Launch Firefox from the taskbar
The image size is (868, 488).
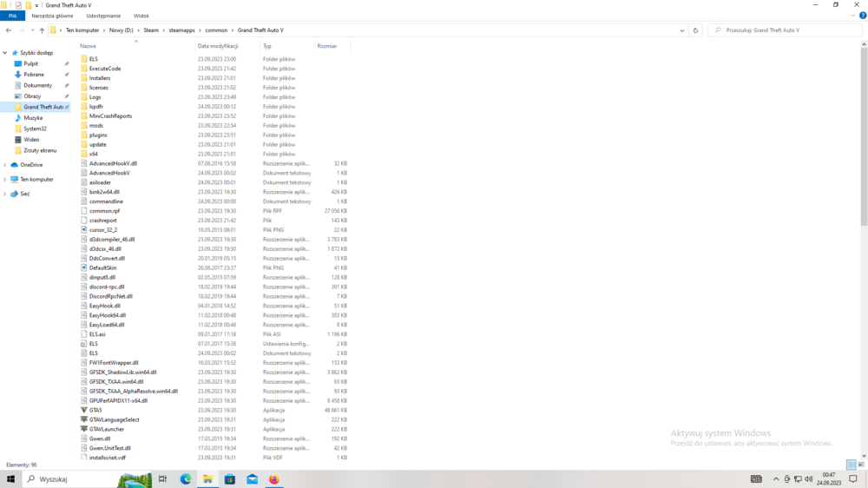click(274, 479)
